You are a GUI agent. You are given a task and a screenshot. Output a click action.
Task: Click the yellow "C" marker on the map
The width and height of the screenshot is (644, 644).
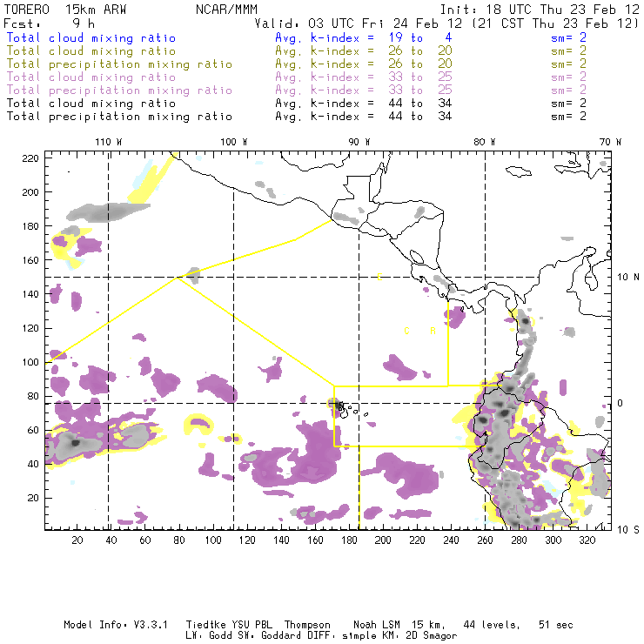[406, 331]
